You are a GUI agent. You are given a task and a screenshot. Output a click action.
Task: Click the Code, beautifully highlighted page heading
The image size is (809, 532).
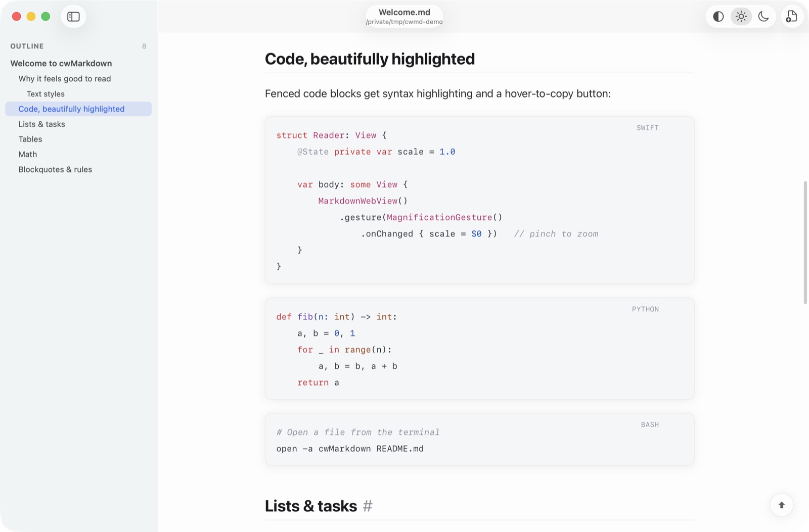coord(370,59)
